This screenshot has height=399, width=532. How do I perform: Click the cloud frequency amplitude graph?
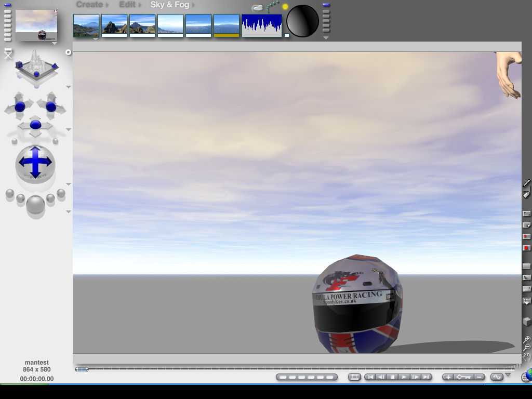tap(262, 25)
